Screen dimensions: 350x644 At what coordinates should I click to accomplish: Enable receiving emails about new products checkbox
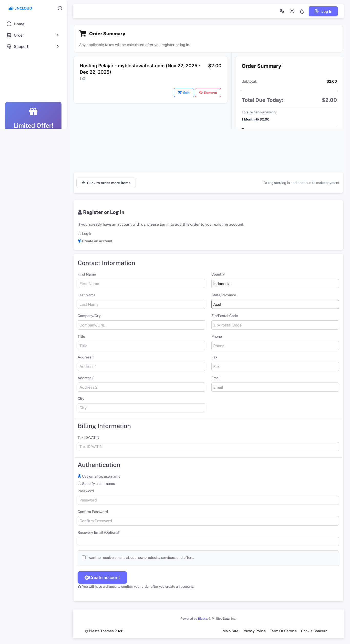pos(84,557)
